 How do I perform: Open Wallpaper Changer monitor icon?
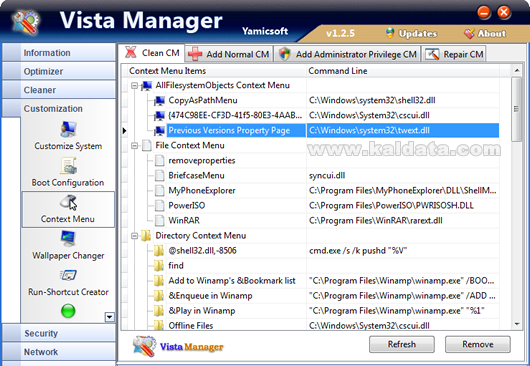[68, 239]
